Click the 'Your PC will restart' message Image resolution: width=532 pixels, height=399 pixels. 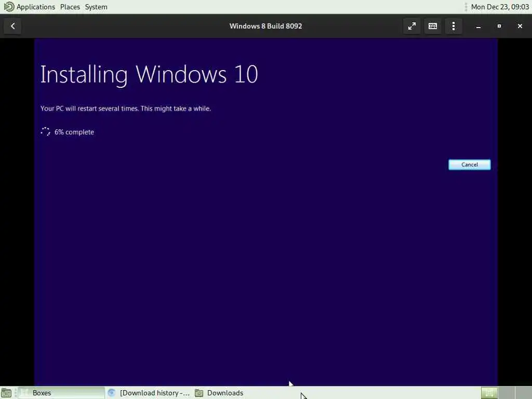[x=126, y=109]
